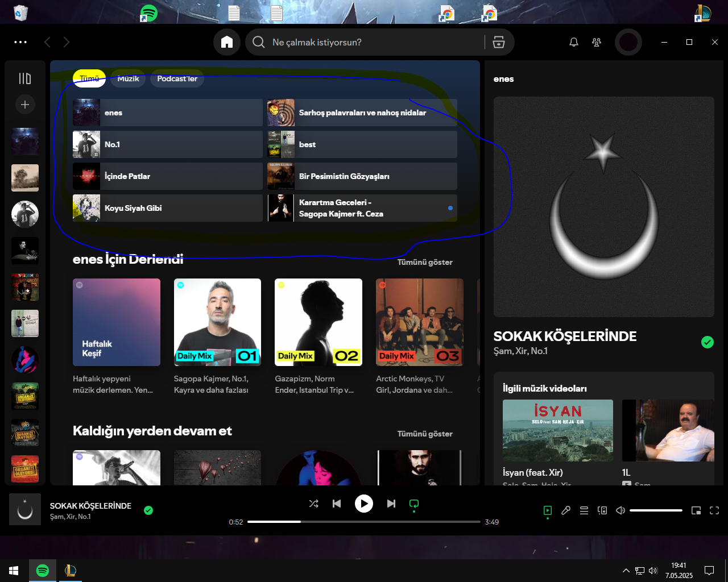Toggle the liked checkmark in the right panel
This screenshot has height=582, width=728.
click(708, 342)
